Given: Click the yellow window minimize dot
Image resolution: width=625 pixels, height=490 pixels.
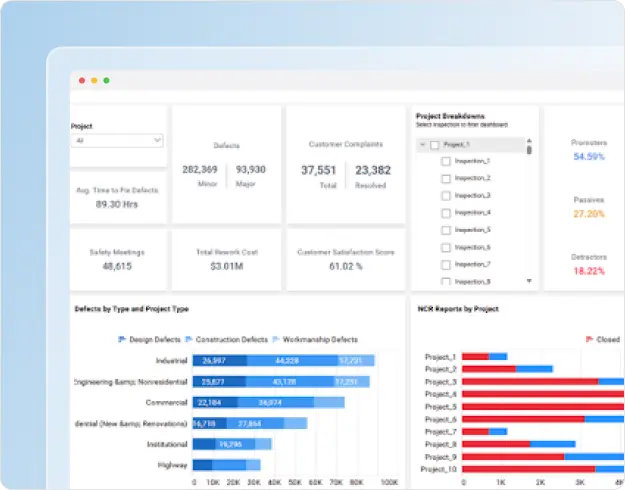Looking at the screenshot, I should point(94,81).
